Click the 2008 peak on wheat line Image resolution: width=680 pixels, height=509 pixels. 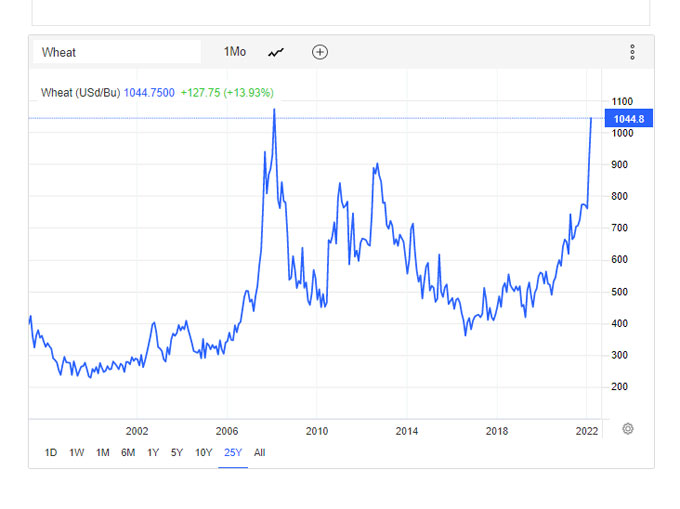point(274,110)
